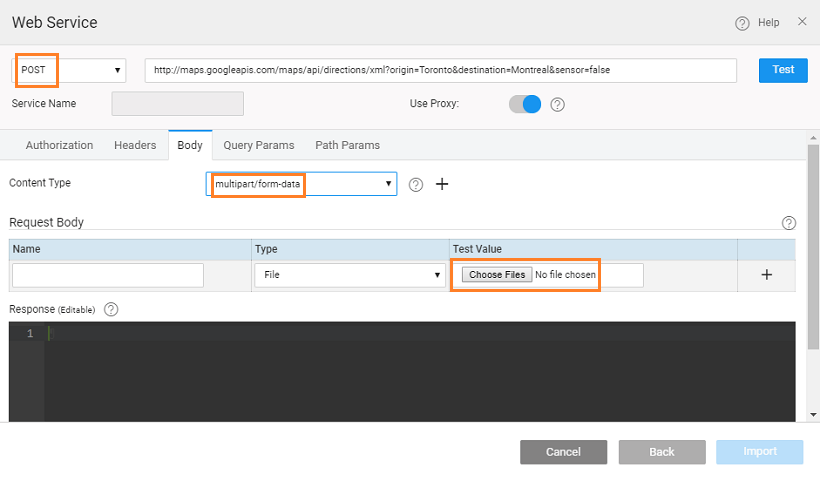Switch to the Authorization tab

coord(59,145)
